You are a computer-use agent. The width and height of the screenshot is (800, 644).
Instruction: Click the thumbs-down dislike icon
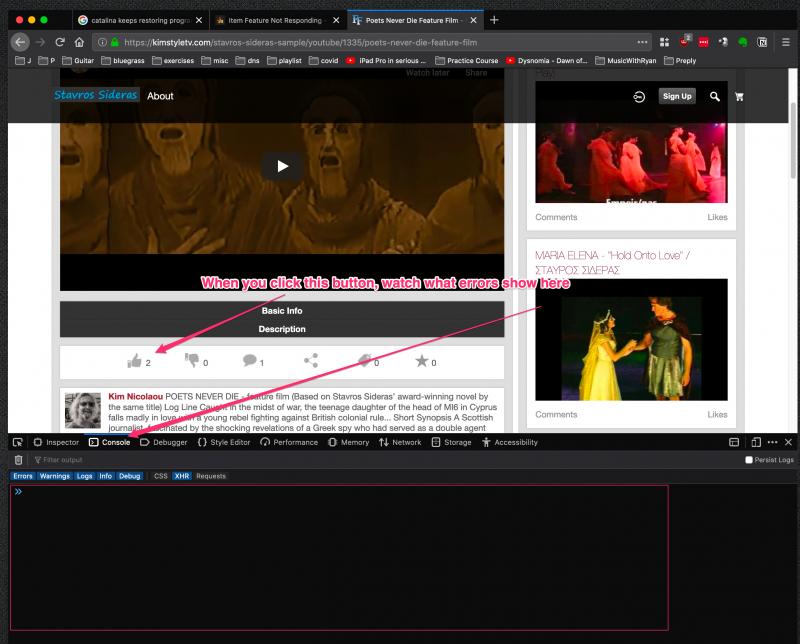tap(192, 361)
